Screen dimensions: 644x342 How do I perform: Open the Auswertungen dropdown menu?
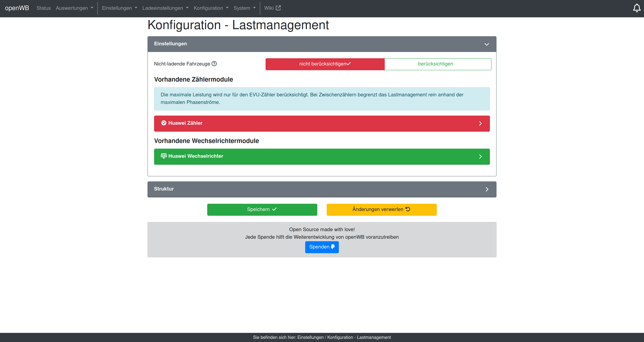point(74,8)
